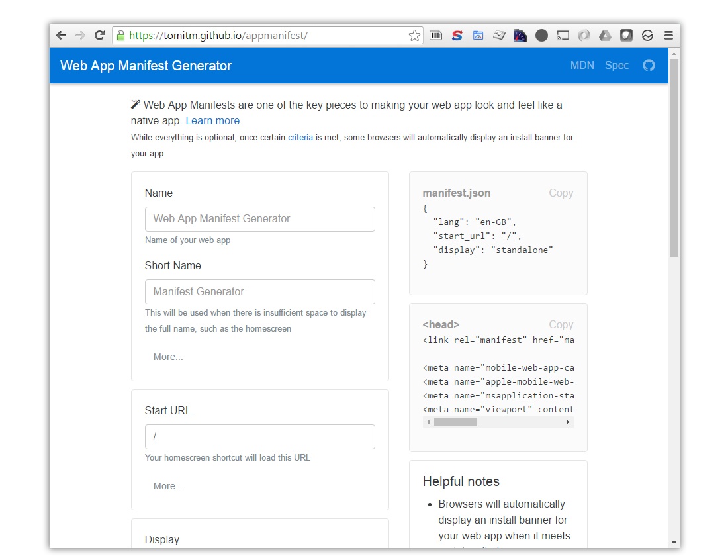728x560 pixels.
Task: Click the page vertical scrollbar thumb
Action: (x=674, y=158)
